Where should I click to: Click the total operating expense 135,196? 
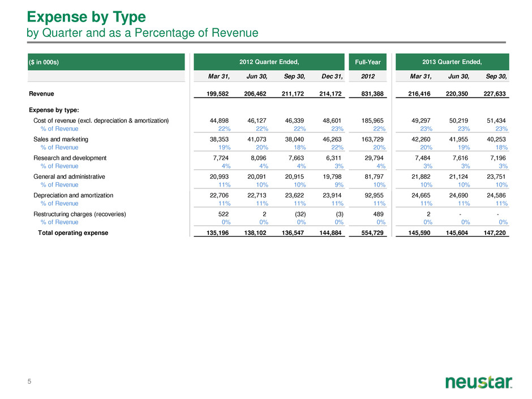[x=217, y=233]
